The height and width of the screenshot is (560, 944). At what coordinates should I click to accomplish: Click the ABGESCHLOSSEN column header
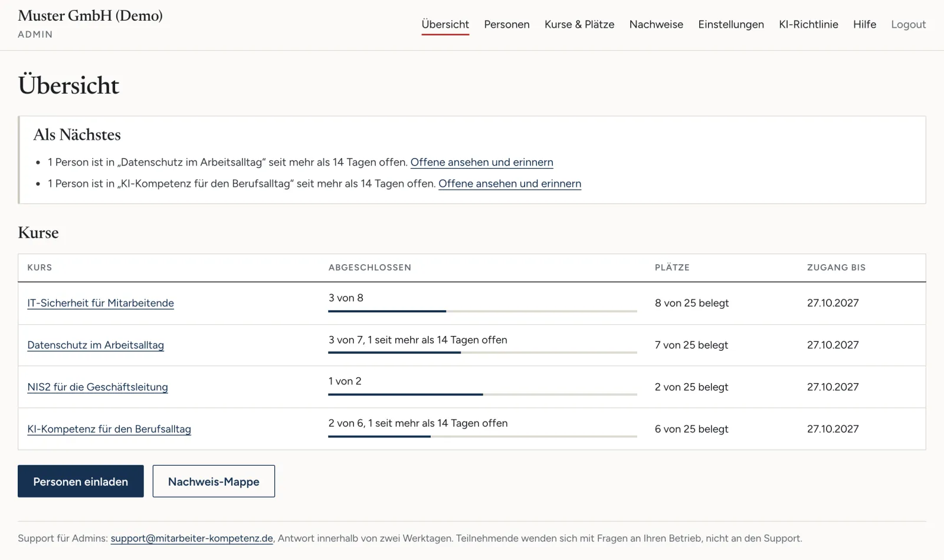370,268
